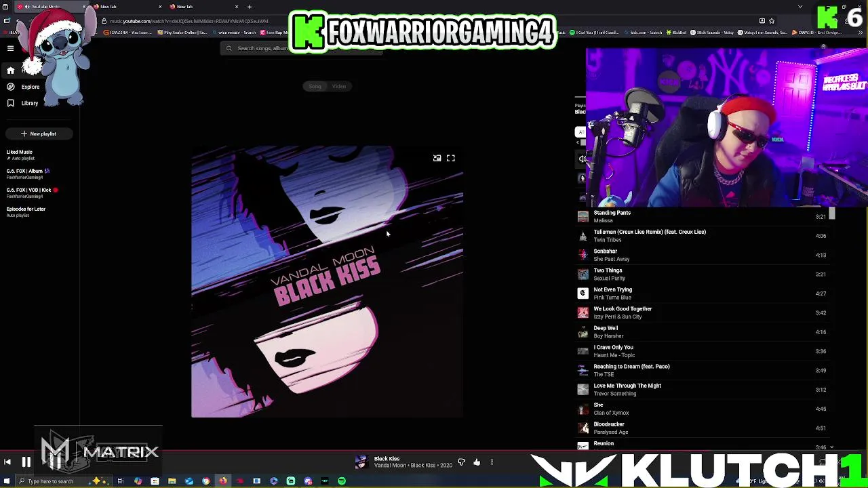Open the list all tabs dropdown
This screenshot has width=868, height=488.
click(800, 7)
